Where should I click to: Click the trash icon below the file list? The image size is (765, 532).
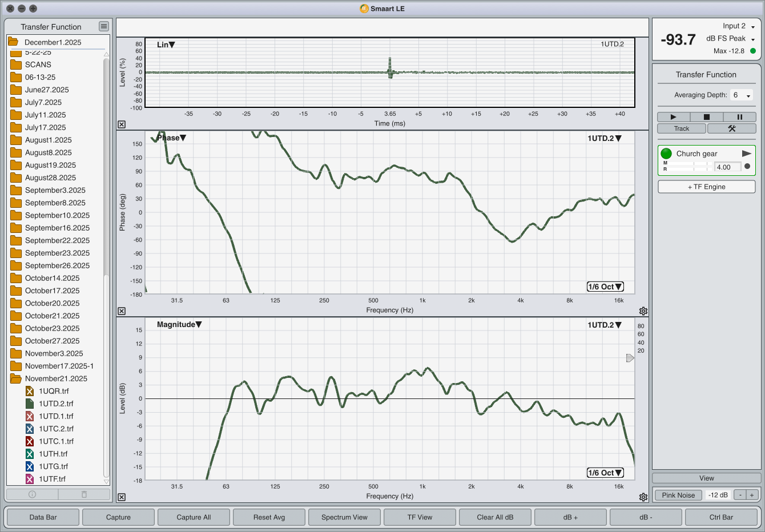(84, 494)
